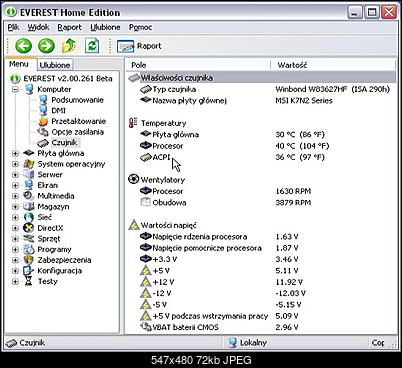The height and width of the screenshot is (368, 402).
Task: Expand the Konfiguracja tree node
Action: pos(15,271)
